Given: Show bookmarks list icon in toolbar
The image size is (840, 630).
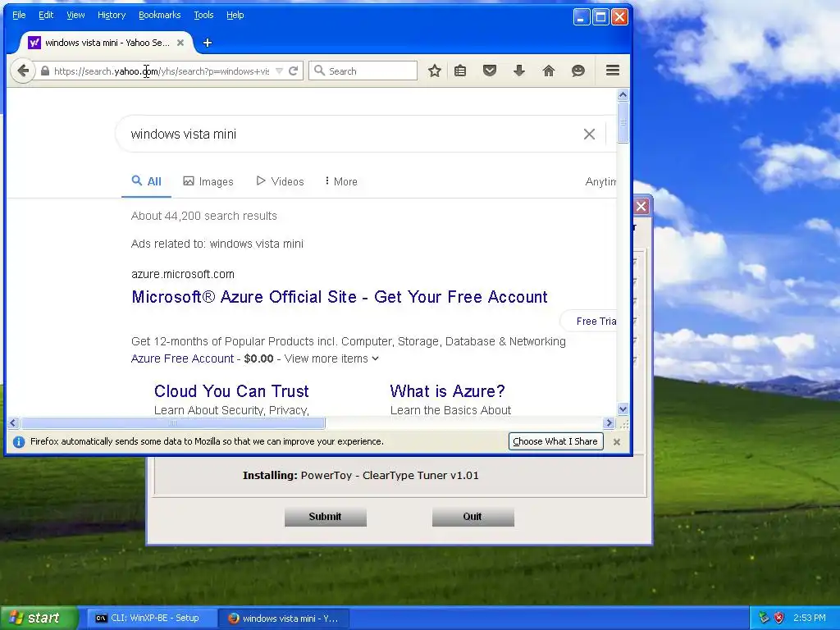Looking at the screenshot, I should click(x=460, y=71).
